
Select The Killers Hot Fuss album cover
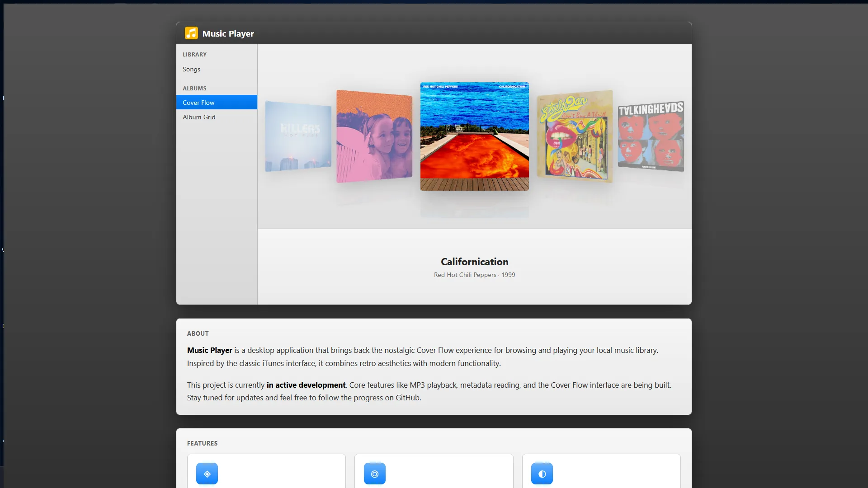298,136
